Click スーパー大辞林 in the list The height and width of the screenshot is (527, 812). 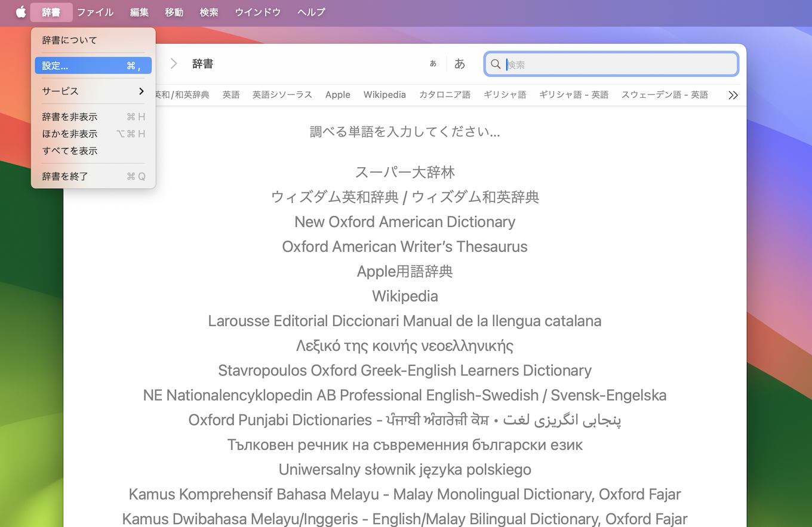pos(405,172)
